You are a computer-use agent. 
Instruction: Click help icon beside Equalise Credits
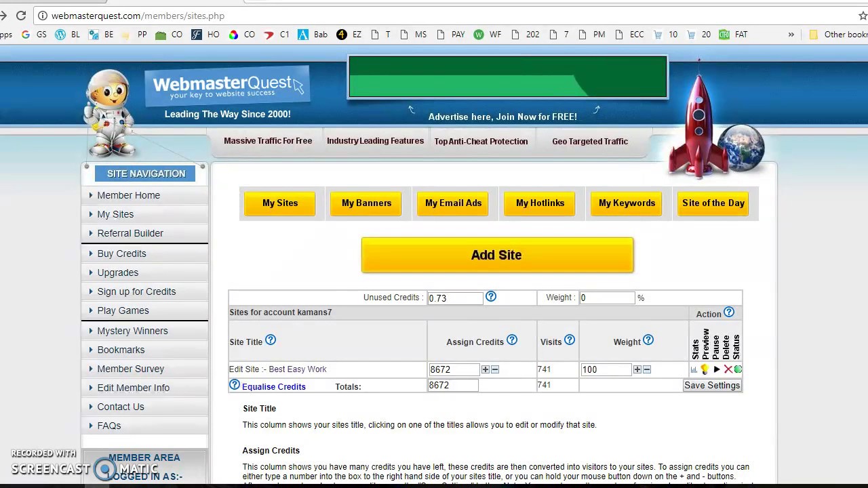click(235, 385)
